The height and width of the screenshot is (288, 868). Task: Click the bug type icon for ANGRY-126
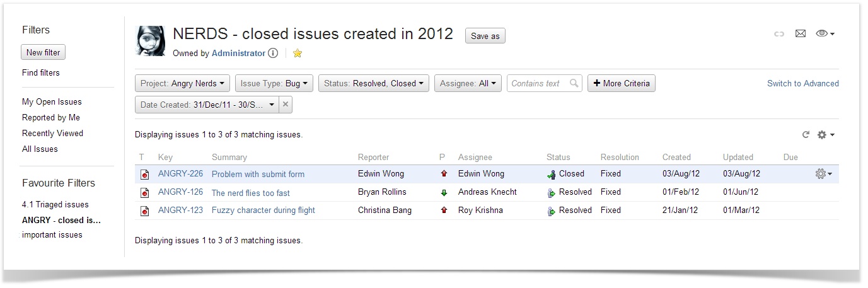144,193
